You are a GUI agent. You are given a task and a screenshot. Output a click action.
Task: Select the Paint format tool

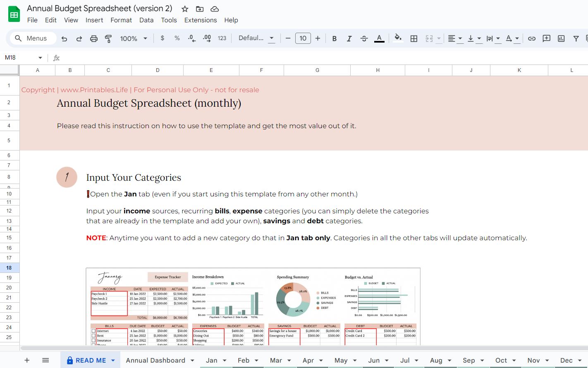click(x=108, y=38)
